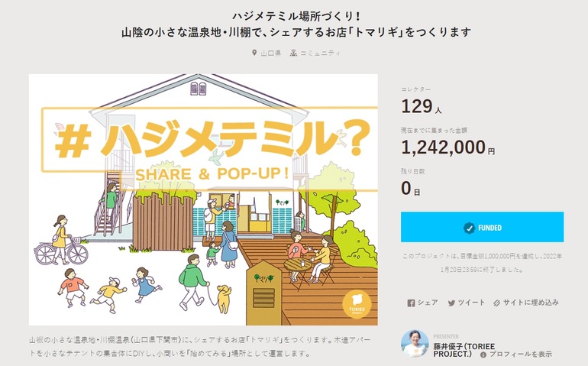Click the Twitter bird icon
Screen dimensions: 588x366
[451, 303]
